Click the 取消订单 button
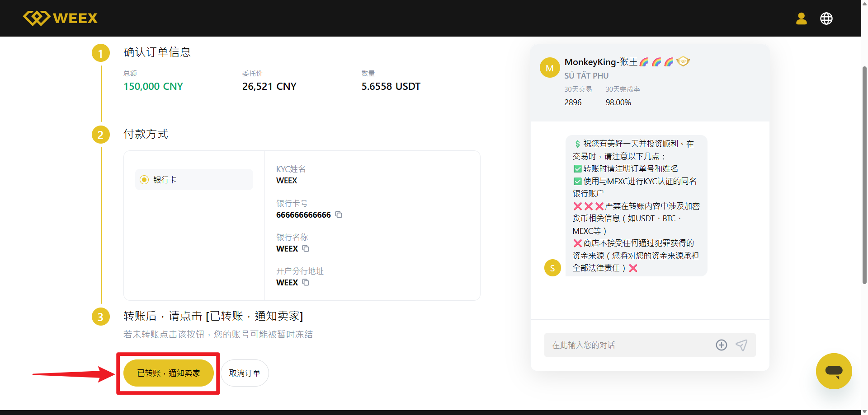Image resolution: width=868 pixels, height=415 pixels. [x=245, y=373]
